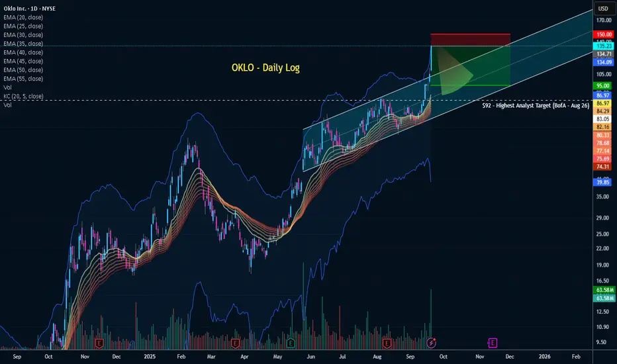This screenshot has height=364, width=617.
Task: Click the 78.68 EMA price label
Action: coord(603,143)
